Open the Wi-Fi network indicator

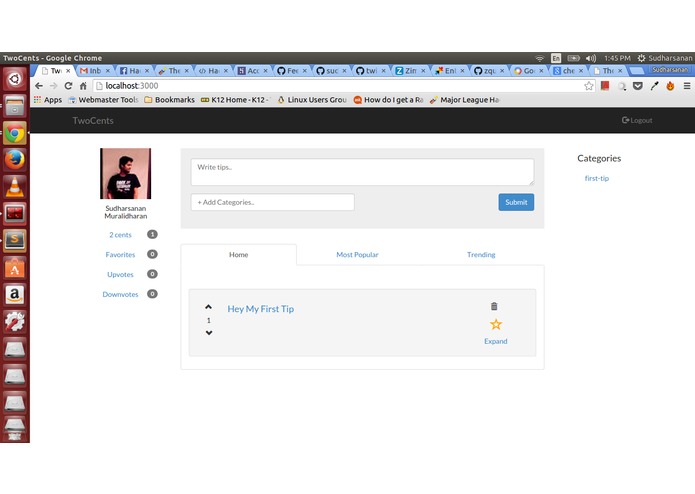click(539, 58)
